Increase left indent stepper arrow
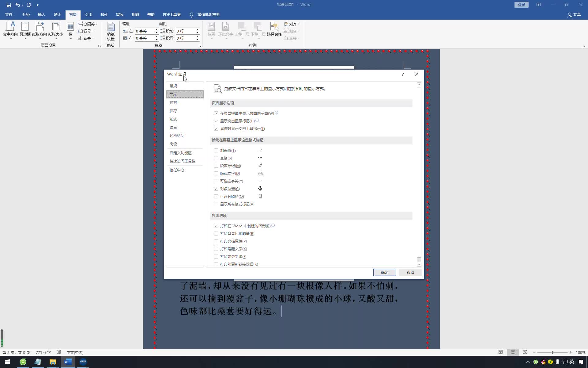Screen dimensions: 588x368 (156, 30)
